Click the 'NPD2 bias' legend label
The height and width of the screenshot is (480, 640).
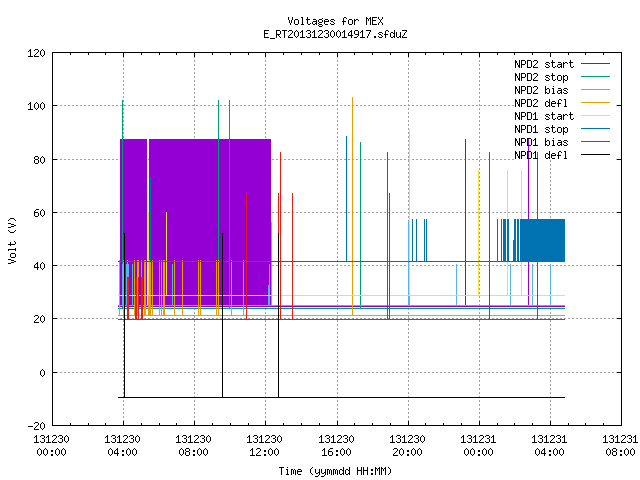[541, 90]
